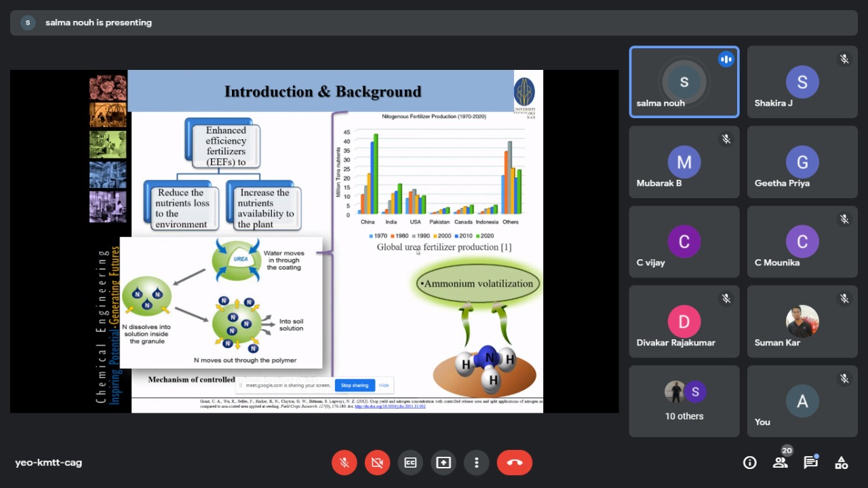Turn on camera with the red video button

click(377, 463)
